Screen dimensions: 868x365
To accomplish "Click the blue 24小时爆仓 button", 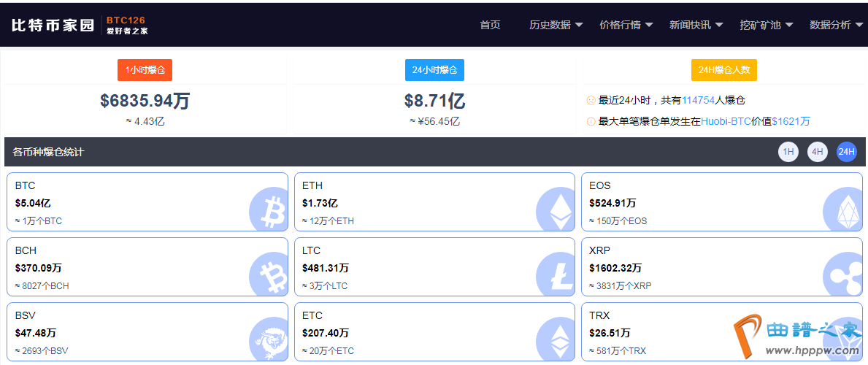I will coord(434,70).
